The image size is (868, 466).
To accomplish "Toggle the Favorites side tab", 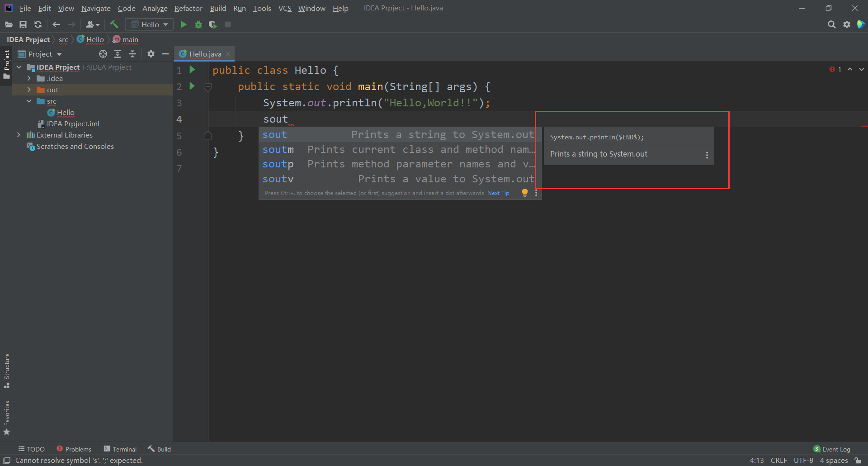I will click(x=7, y=418).
